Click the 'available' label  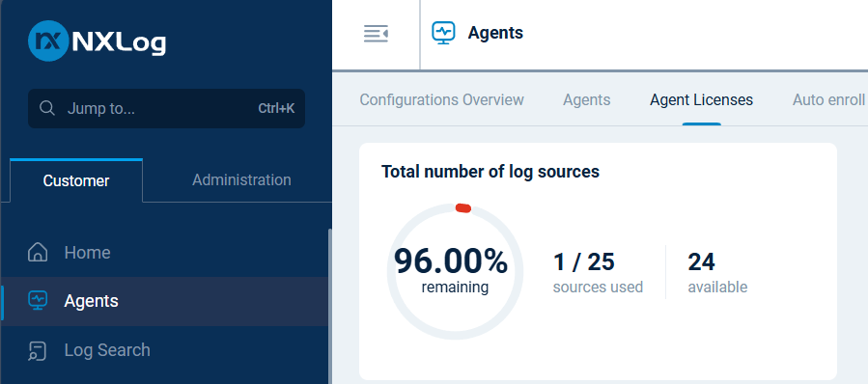[717, 288]
